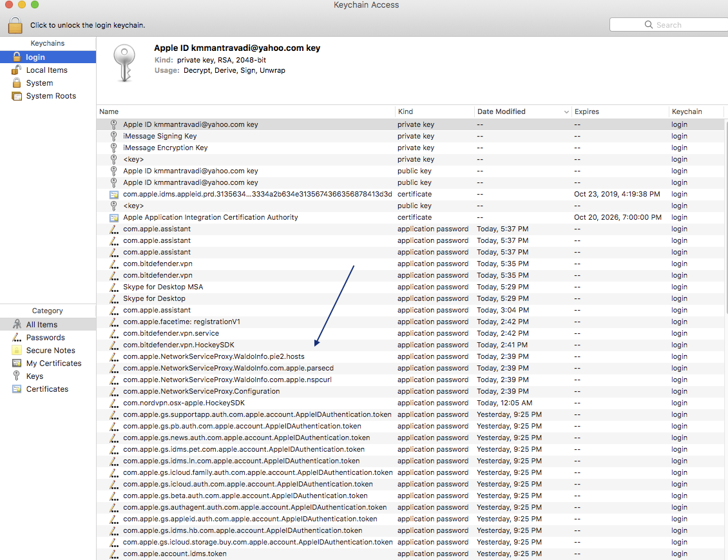Click key icon of iMessage Encryption Key
Screen dimensions: 728x560
tap(114, 148)
